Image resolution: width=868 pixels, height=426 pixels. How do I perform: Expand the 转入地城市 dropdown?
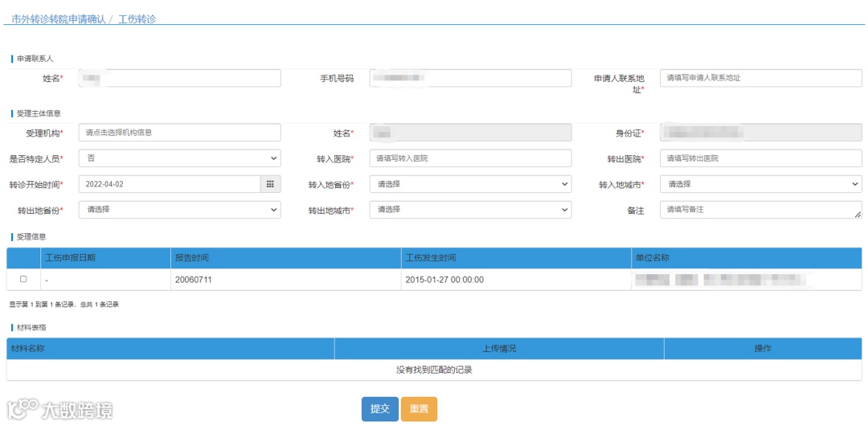coord(760,184)
